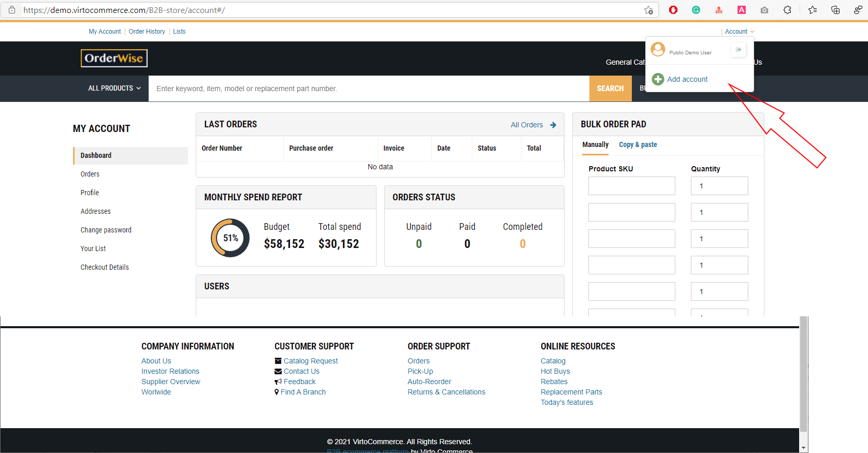Click the arrow icon next to All Orders
The image size is (868, 453).
pyautogui.click(x=553, y=125)
